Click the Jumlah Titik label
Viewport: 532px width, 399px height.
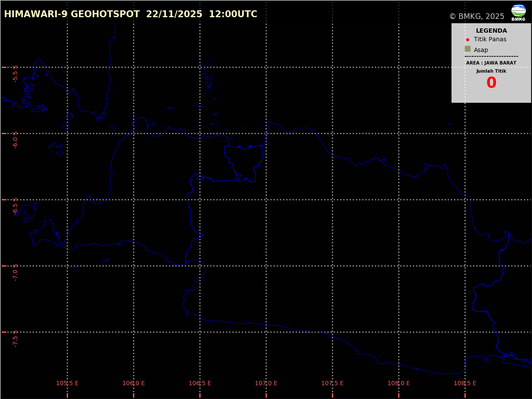pyautogui.click(x=491, y=71)
